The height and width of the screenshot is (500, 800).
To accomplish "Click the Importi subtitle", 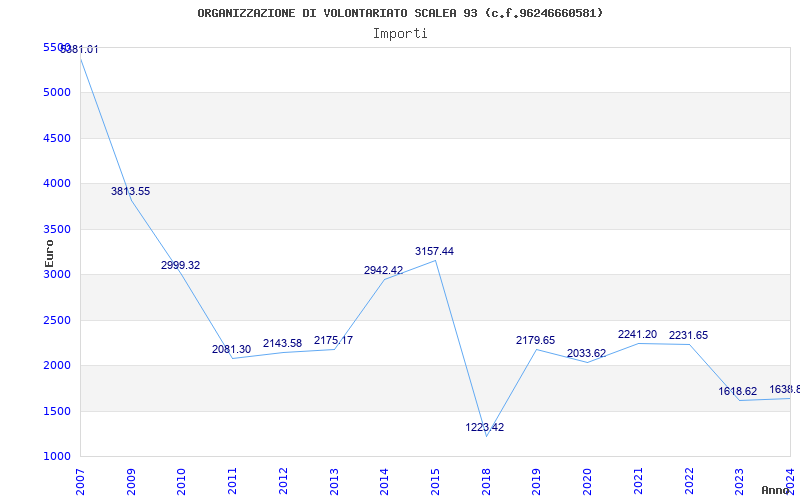I will pos(400,34).
